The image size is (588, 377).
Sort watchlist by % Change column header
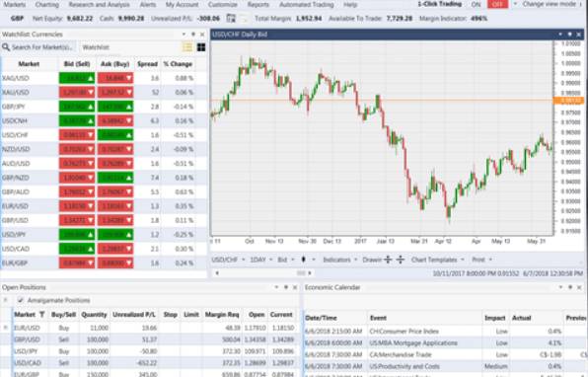(x=179, y=64)
